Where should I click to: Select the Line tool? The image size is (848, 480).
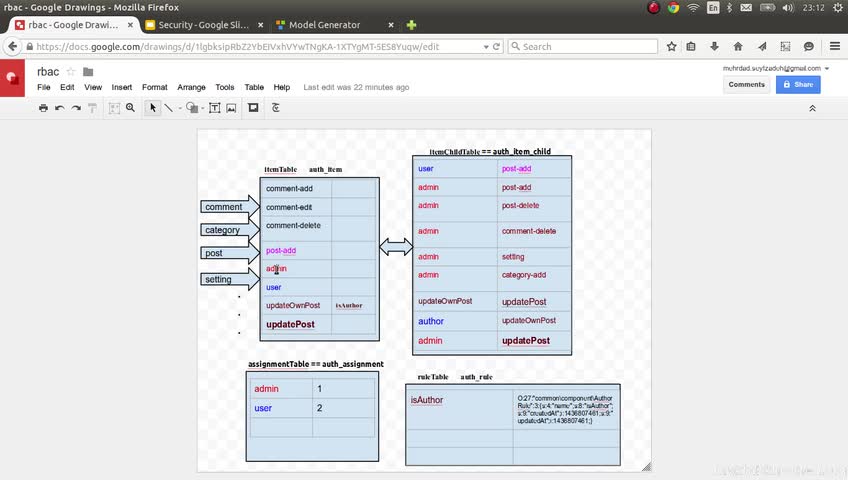(169, 108)
